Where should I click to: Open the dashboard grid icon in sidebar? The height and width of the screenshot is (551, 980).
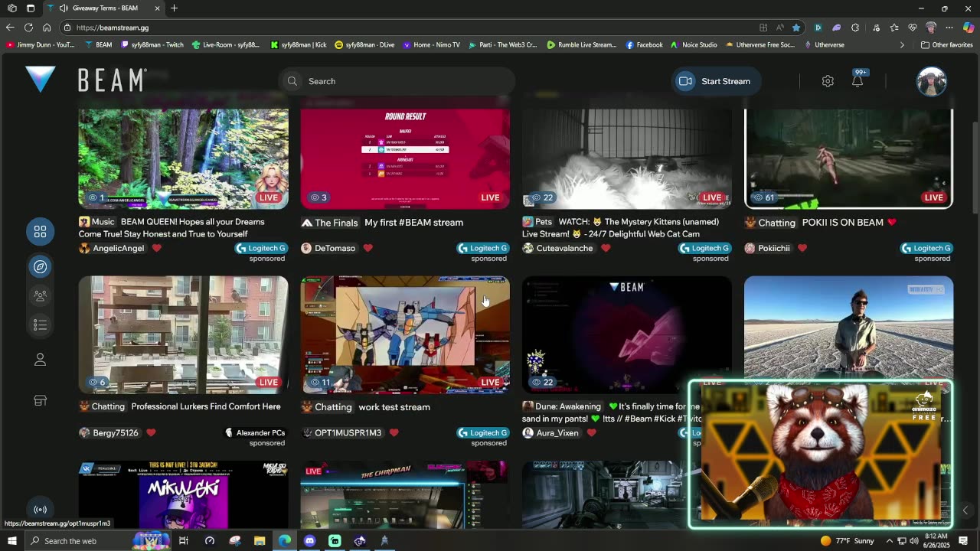tap(41, 231)
